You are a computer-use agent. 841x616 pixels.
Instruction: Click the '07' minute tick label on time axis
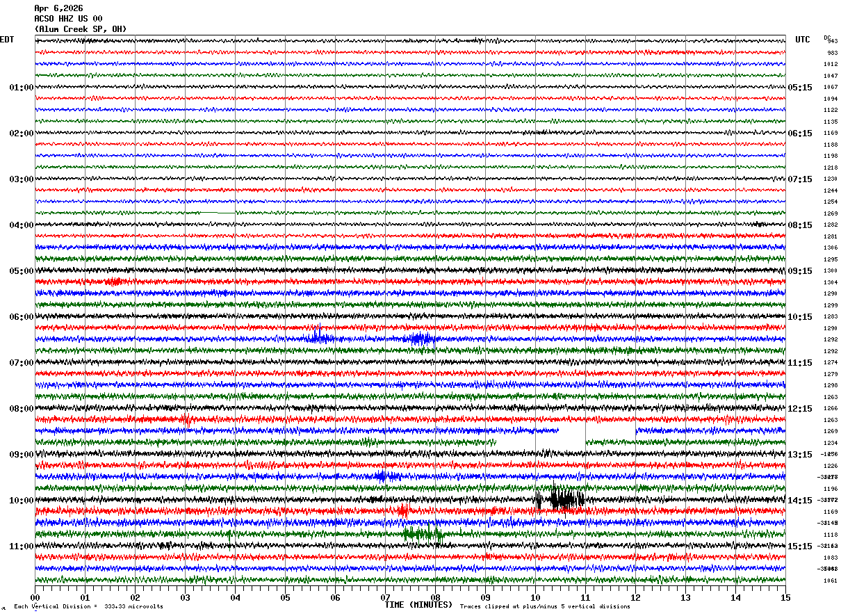(x=385, y=597)
